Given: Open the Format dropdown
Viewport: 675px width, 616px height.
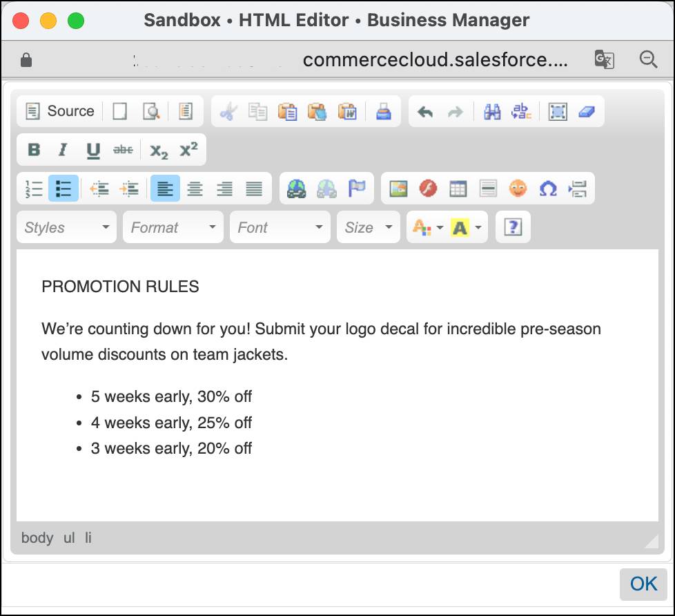Looking at the screenshot, I should [x=173, y=227].
